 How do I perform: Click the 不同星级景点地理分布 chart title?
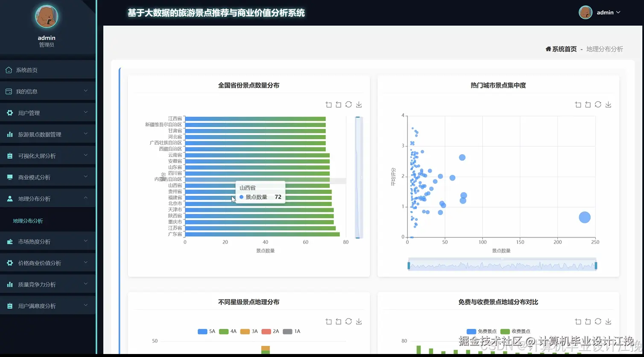(x=249, y=302)
